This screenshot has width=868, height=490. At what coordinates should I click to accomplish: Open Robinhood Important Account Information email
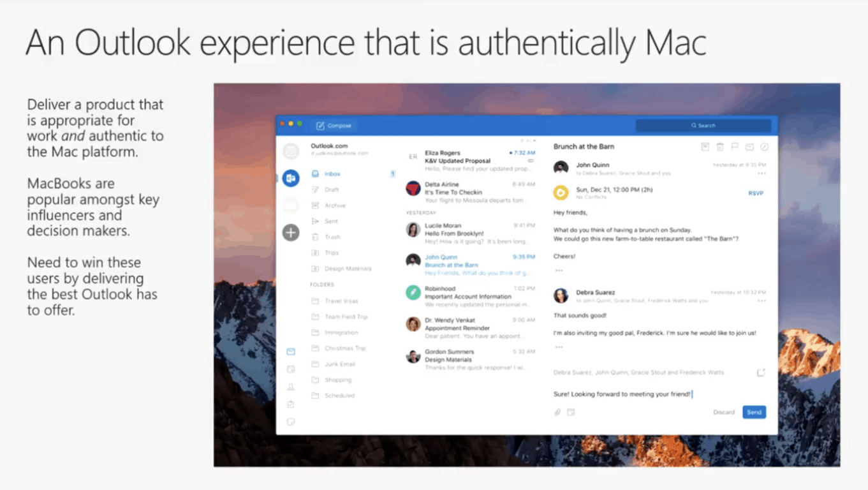[471, 297]
